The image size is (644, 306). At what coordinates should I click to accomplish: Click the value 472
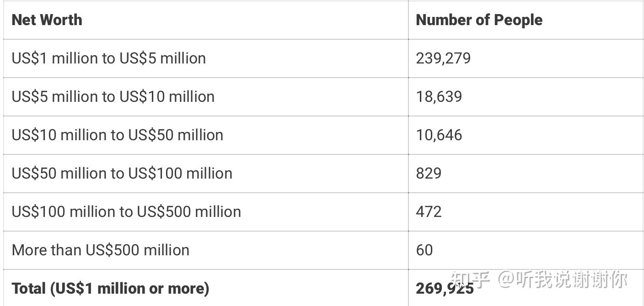(429, 212)
